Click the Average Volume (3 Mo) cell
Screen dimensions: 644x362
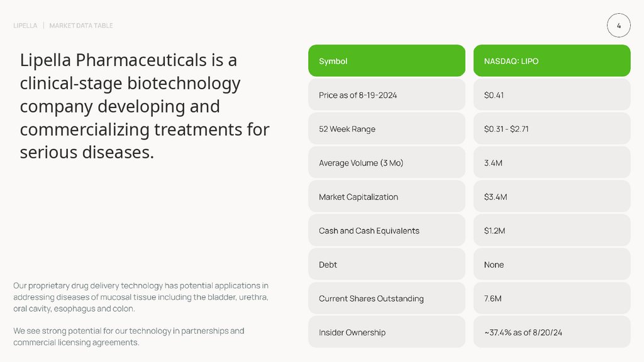click(x=386, y=163)
